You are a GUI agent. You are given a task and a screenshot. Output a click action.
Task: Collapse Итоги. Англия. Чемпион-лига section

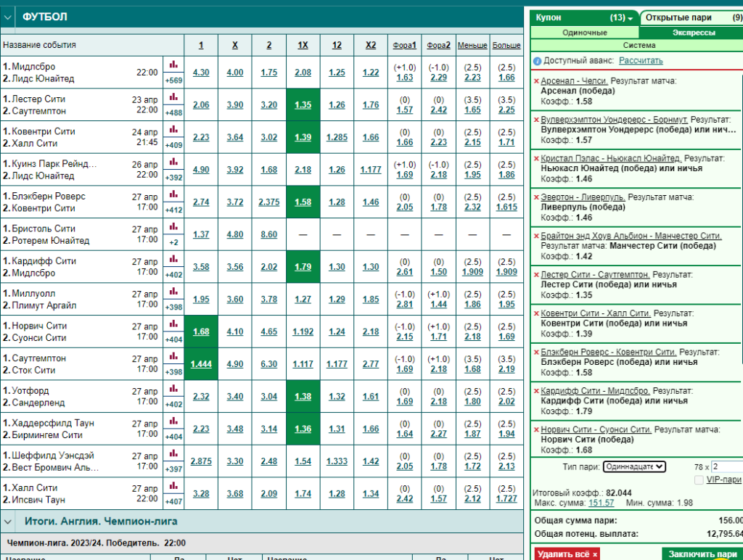pyautogui.click(x=7, y=522)
